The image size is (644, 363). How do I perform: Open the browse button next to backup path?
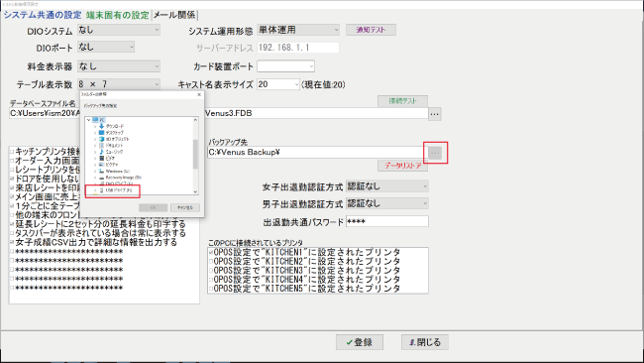(435, 153)
